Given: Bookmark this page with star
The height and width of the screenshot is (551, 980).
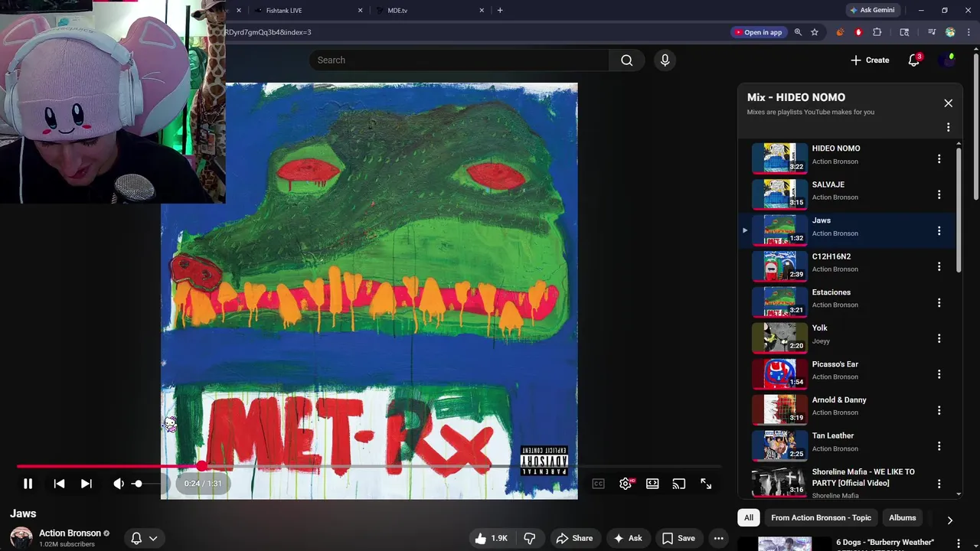Looking at the screenshot, I should click(x=815, y=32).
